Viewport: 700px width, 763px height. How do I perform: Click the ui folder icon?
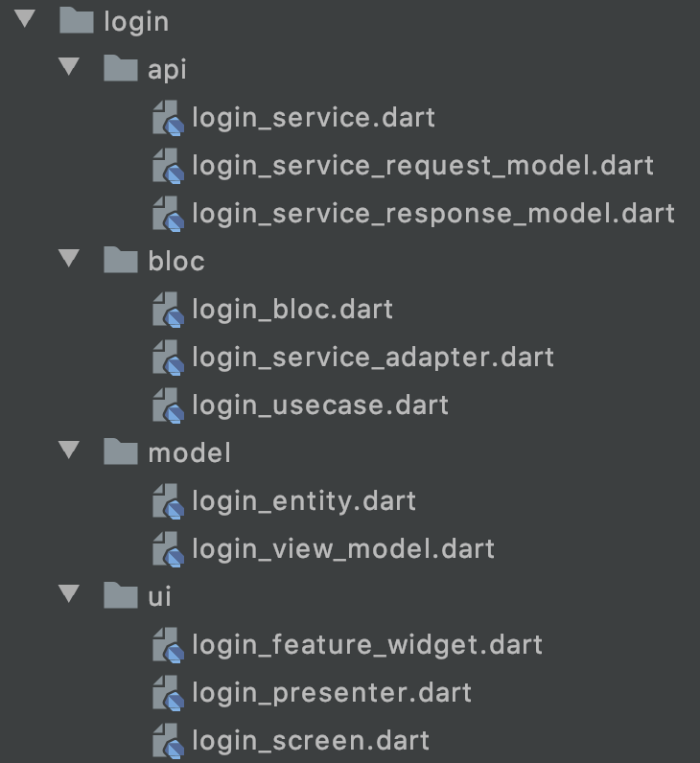pyautogui.click(x=121, y=596)
